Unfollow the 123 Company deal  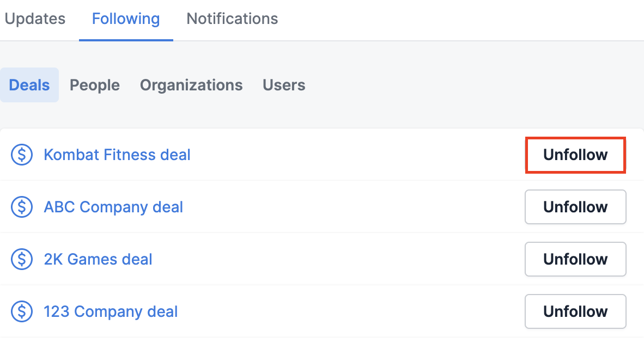tap(575, 311)
